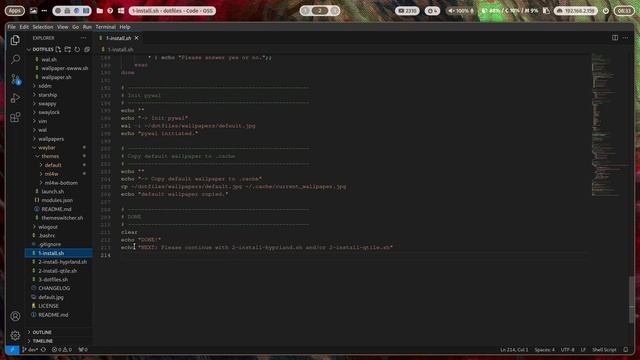Image resolution: width=640 pixels, height=360 pixels.
Task: Expand the swappy folder
Action: pyautogui.click(x=47, y=104)
